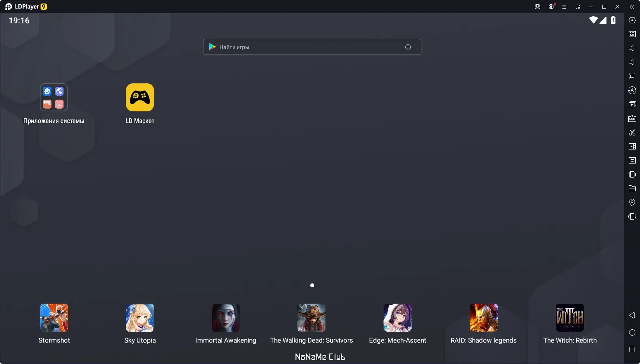The image size is (640, 364).
Task: Close the LDPlayer window
Action: 617,7
